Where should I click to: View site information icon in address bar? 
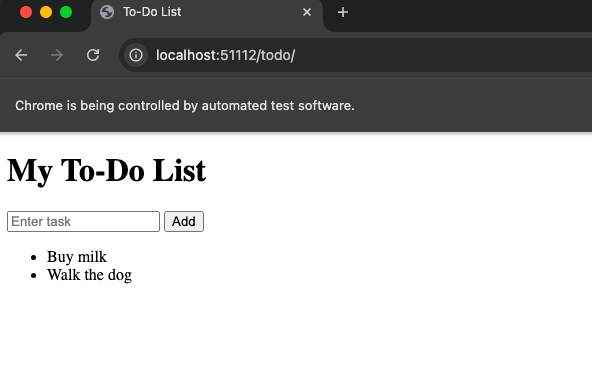coord(136,55)
